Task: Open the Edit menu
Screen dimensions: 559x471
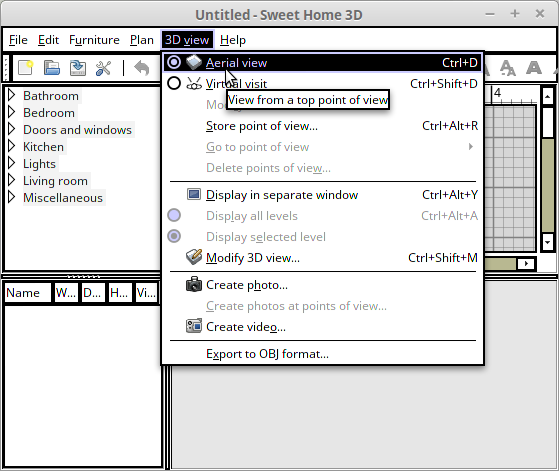Action: pyautogui.click(x=48, y=40)
